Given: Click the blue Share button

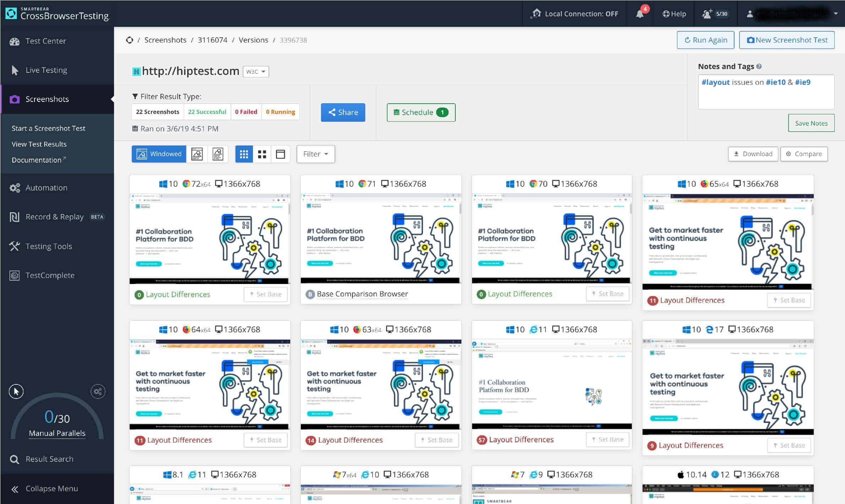Looking at the screenshot, I should [x=343, y=113].
